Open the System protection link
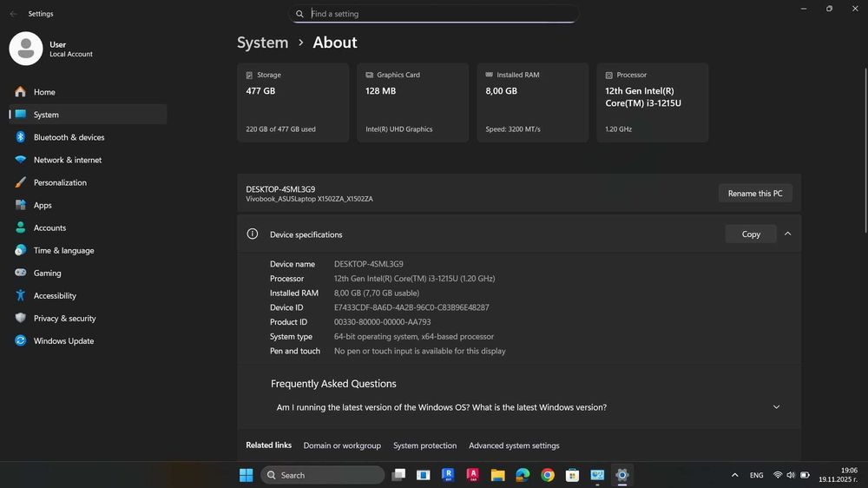 pyautogui.click(x=425, y=445)
